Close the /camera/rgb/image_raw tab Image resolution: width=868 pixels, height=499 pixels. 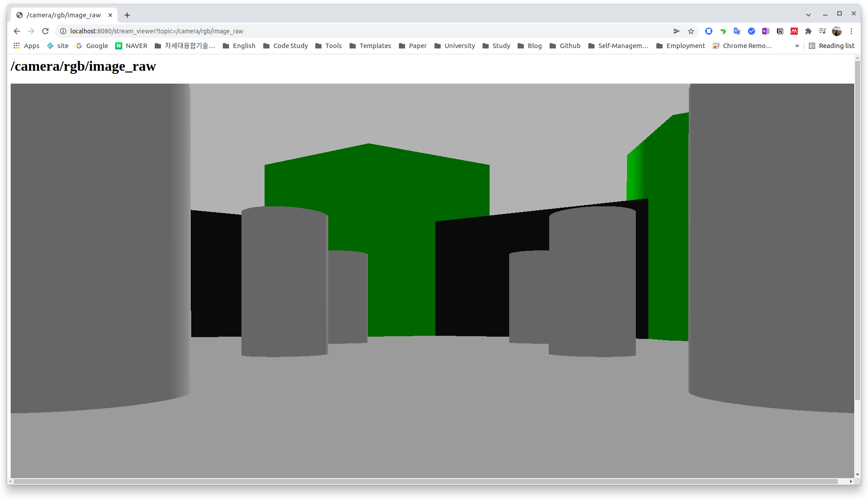pyautogui.click(x=110, y=15)
